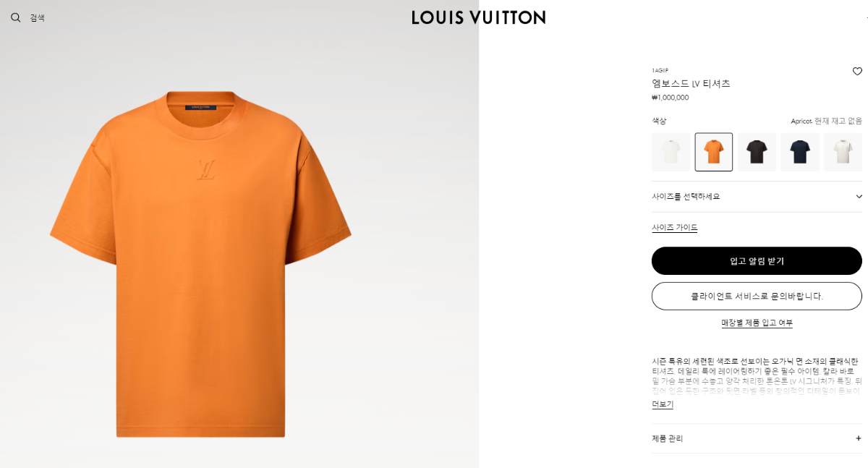Select the white t-shirt color swatch
868x468 pixels.
pyautogui.click(x=671, y=152)
